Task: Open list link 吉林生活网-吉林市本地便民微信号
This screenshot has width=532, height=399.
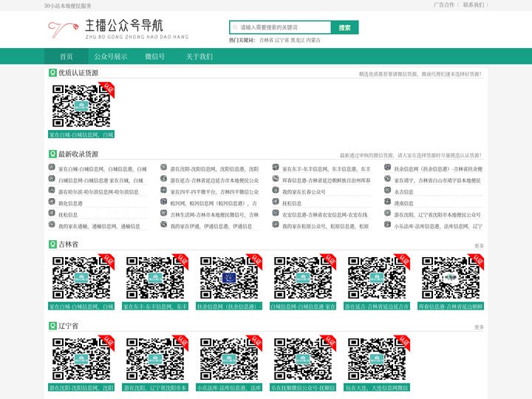Action: [214, 215]
